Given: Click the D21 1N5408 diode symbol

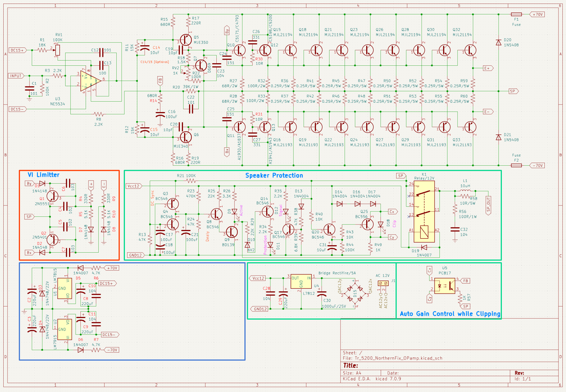Looking at the screenshot, I should pos(499,137).
